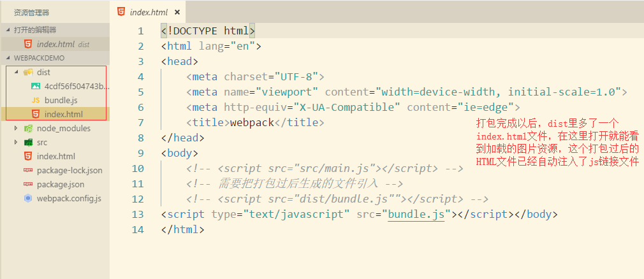Click the src folder icon
The width and height of the screenshot is (644, 279).
coord(28,143)
